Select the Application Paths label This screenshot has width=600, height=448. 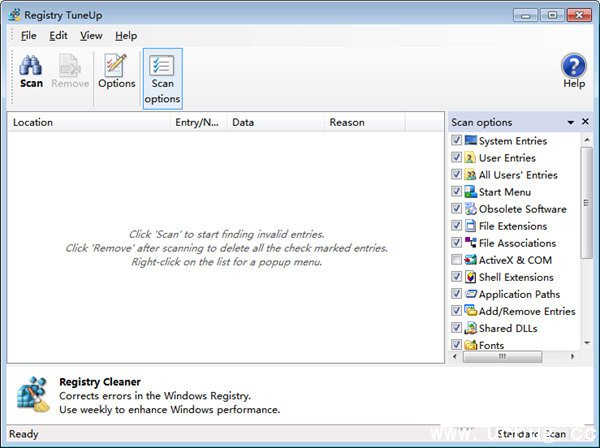point(519,294)
